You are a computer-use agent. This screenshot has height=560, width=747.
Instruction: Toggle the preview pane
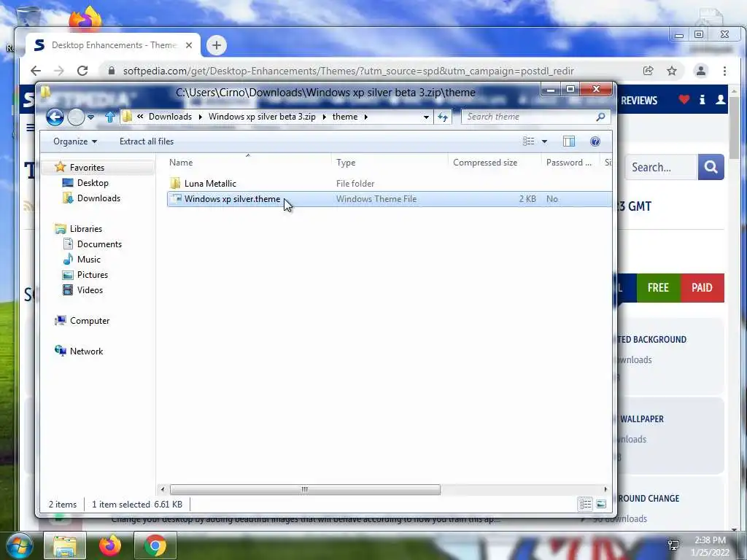click(x=569, y=141)
